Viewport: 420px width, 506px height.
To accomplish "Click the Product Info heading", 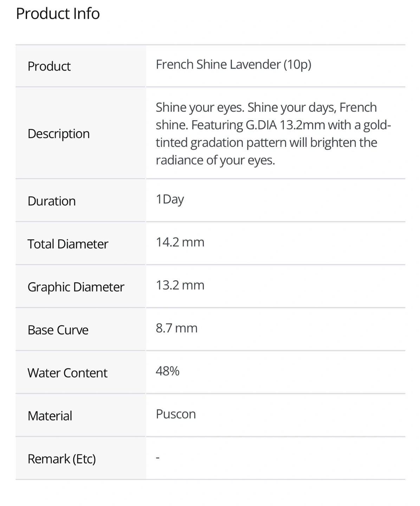I will click(x=58, y=14).
